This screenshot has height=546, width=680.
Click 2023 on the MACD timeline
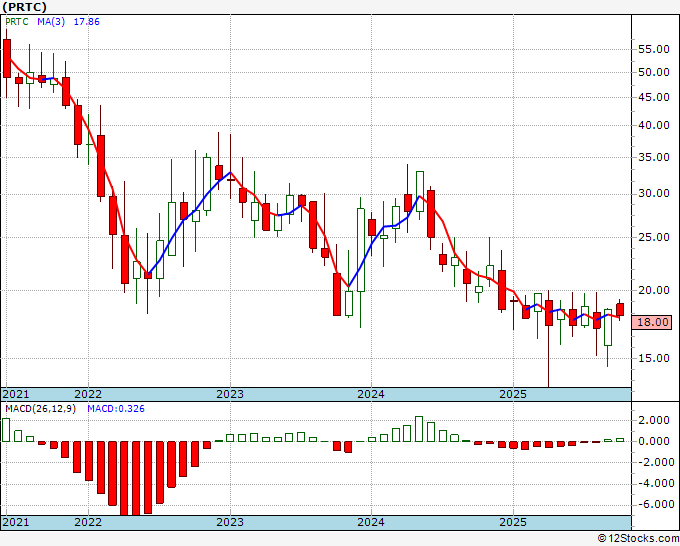(230, 522)
